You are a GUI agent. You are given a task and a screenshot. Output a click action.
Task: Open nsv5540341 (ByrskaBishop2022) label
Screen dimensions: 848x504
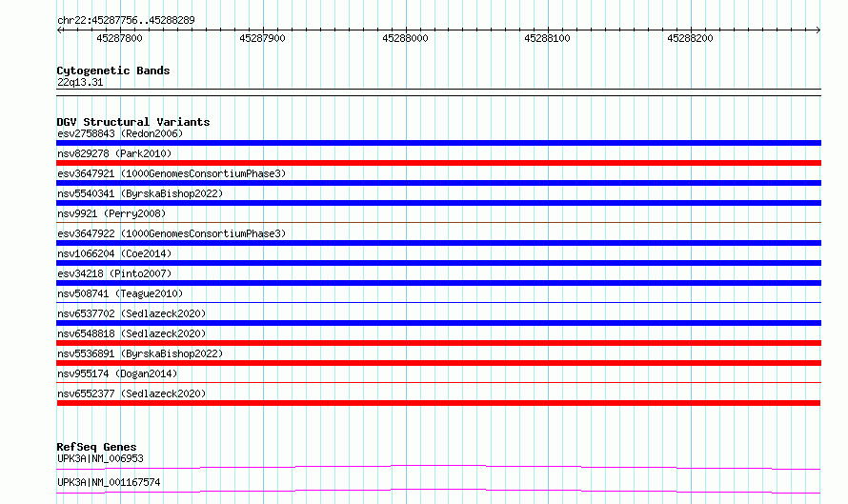click(x=140, y=193)
